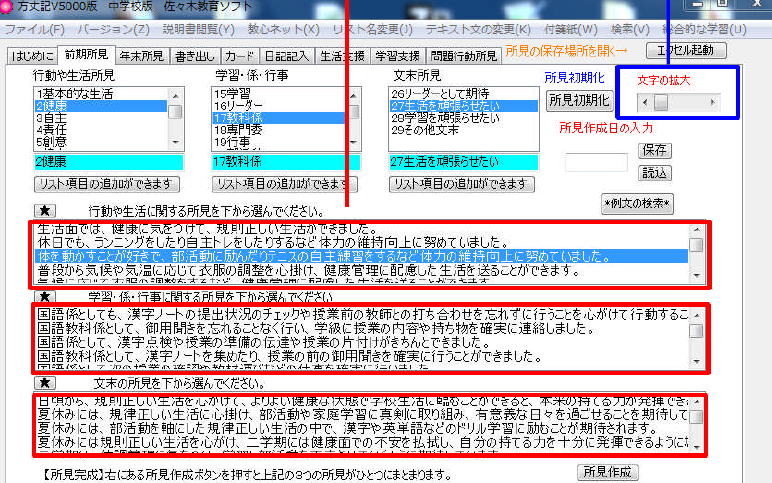This screenshot has height=483, width=772.
Task: Open the 総合的な学習(U) menu
Action: (704, 30)
